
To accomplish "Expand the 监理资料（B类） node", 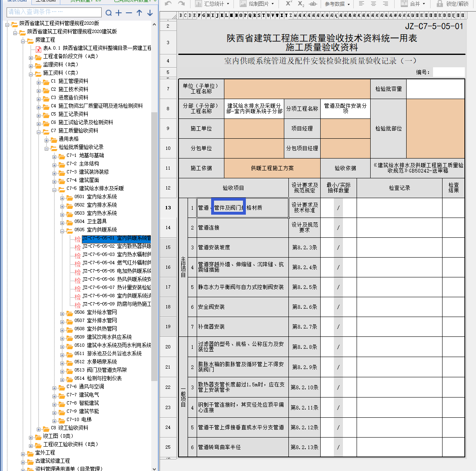I will [31, 66].
